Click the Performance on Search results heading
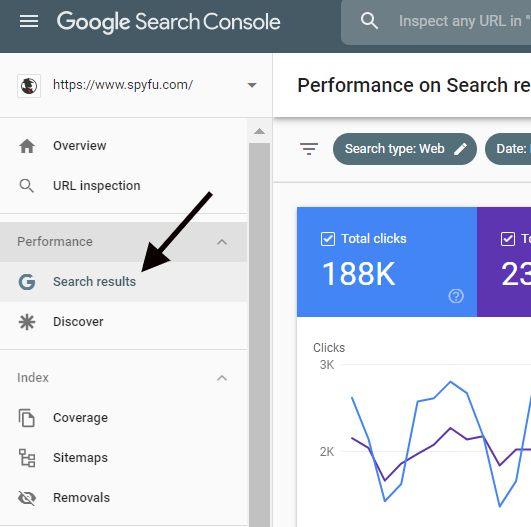The width and height of the screenshot is (531, 527). (x=414, y=85)
